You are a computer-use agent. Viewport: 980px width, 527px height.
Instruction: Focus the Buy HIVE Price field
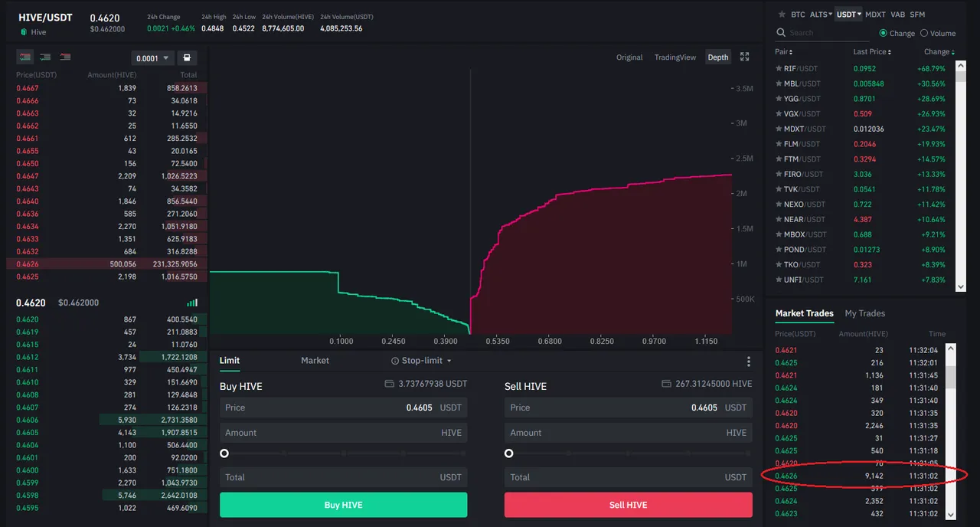click(343, 408)
